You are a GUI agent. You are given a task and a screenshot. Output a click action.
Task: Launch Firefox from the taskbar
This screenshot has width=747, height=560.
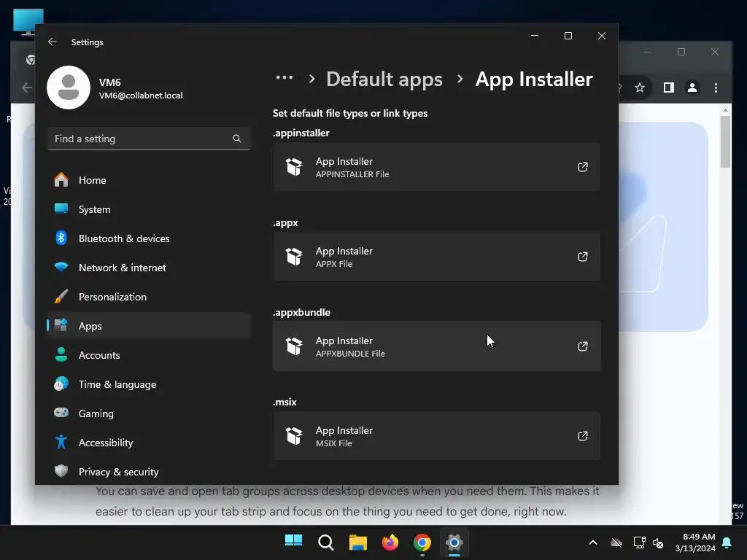(390, 542)
